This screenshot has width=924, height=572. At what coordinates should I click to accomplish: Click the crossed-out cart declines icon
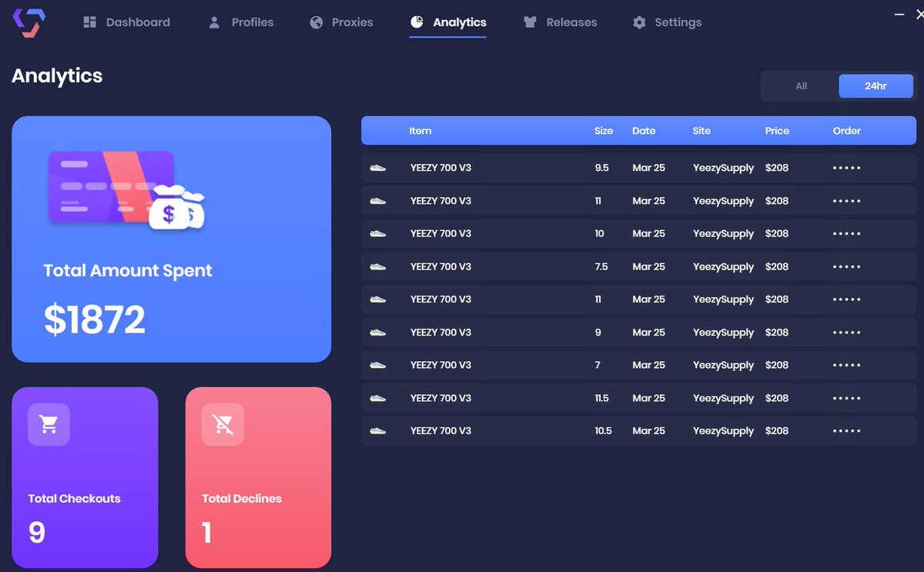click(x=223, y=424)
